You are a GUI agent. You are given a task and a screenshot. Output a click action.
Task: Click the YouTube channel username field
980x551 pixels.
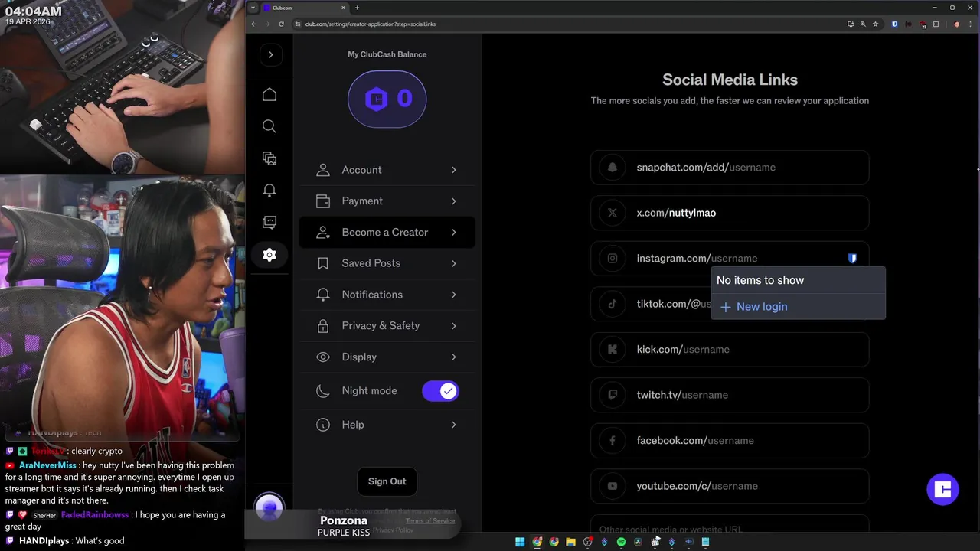click(730, 486)
